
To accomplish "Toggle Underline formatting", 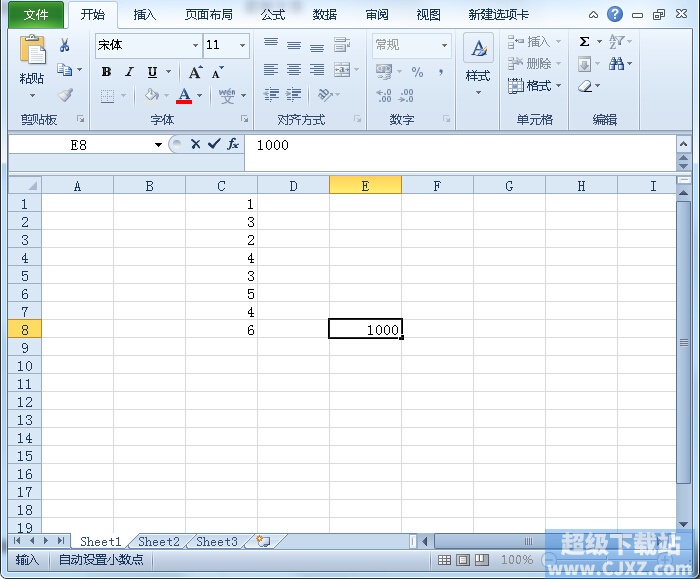I will tap(153, 72).
